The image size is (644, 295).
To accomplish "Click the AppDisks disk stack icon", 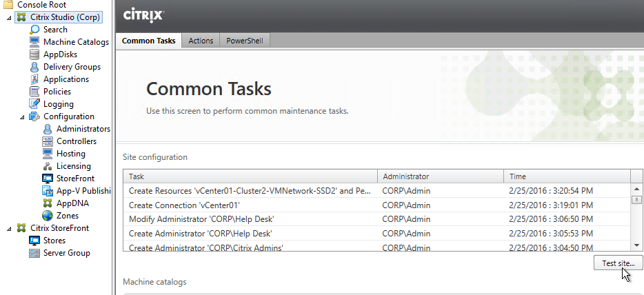I will pyautogui.click(x=35, y=54).
